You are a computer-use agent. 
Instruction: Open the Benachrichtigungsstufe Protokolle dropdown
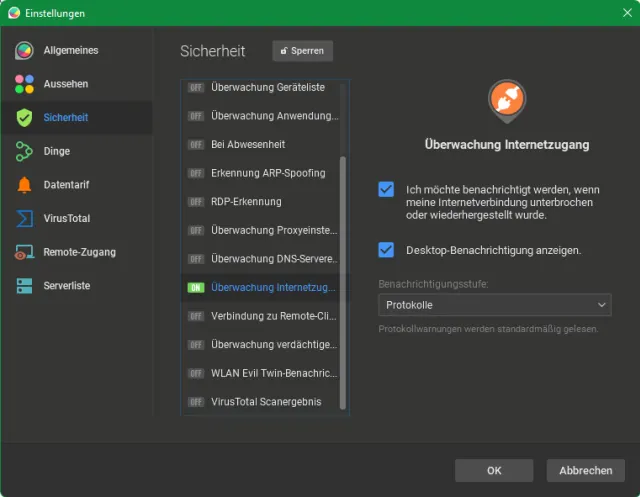coord(494,305)
